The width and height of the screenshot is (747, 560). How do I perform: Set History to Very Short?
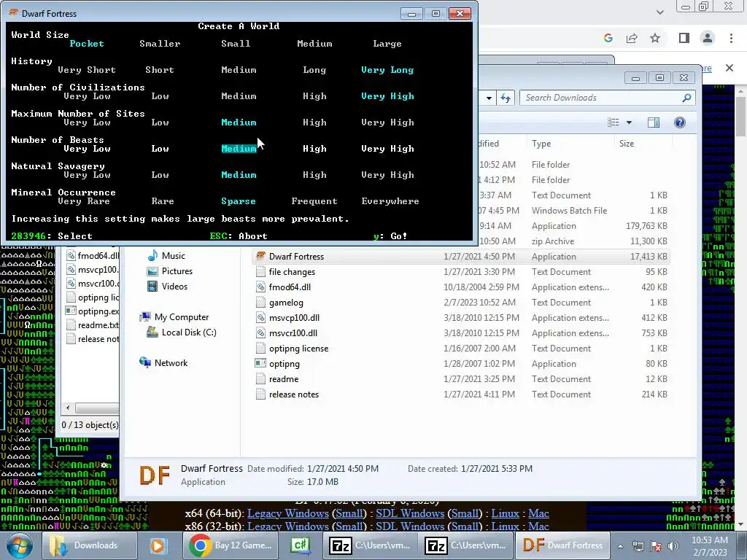click(87, 70)
